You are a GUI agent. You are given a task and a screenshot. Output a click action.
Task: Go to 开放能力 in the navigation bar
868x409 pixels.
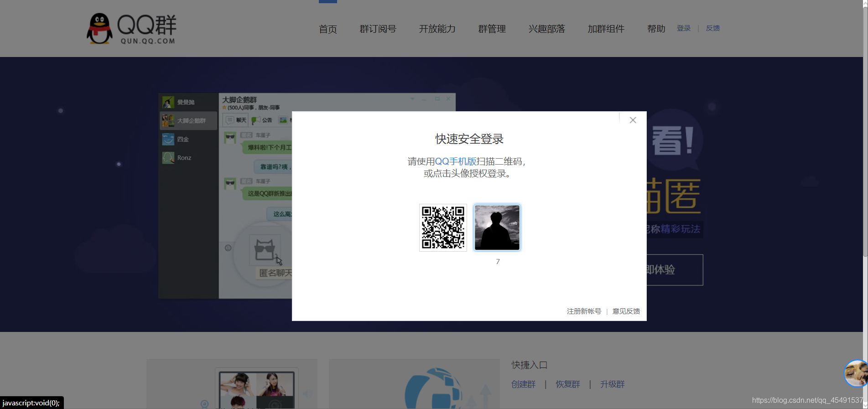point(437,29)
